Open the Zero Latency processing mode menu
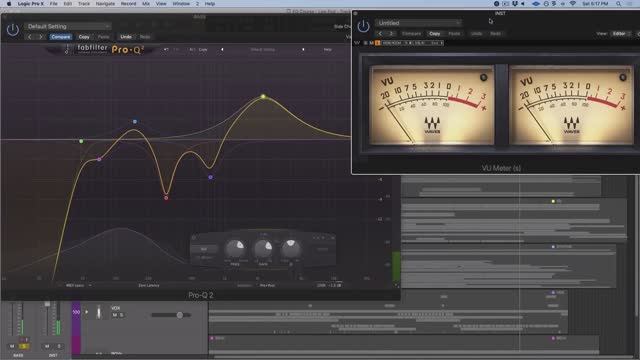This screenshot has height=360, width=640. tap(149, 285)
